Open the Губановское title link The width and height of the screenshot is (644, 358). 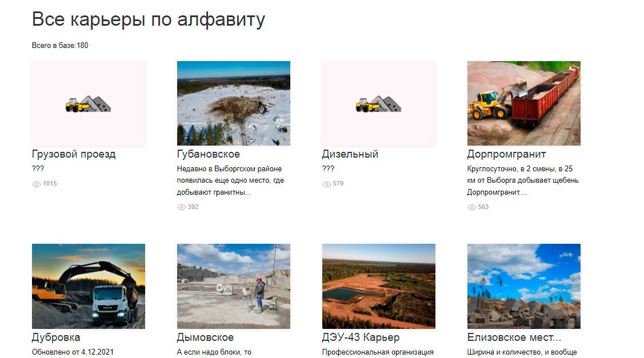pyautogui.click(x=209, y=154)
